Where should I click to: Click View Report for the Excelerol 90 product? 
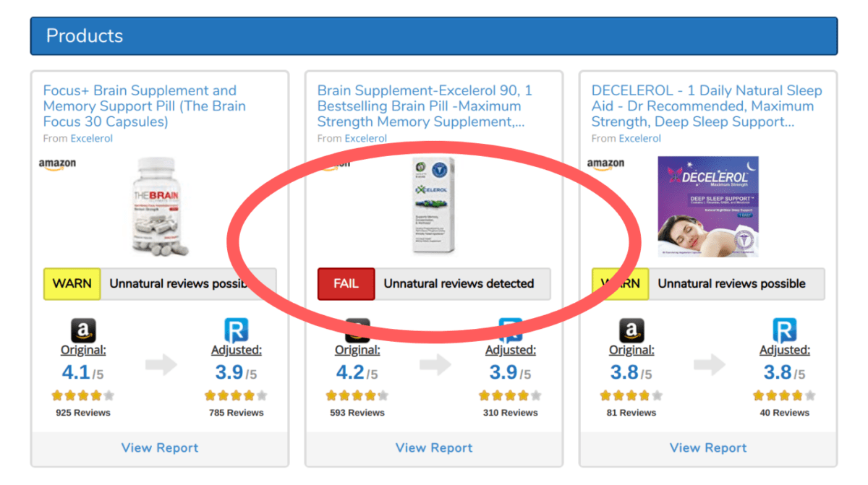coord(433,447)
